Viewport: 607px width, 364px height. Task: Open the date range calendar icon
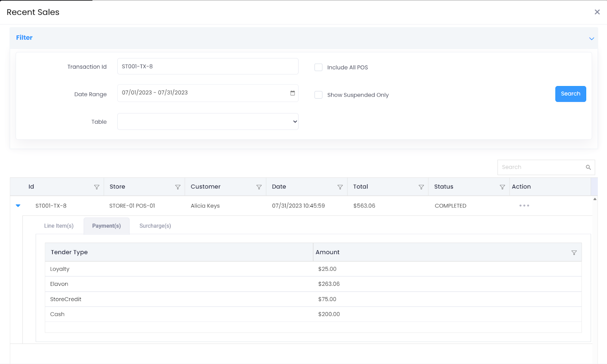tap(292, 93)
